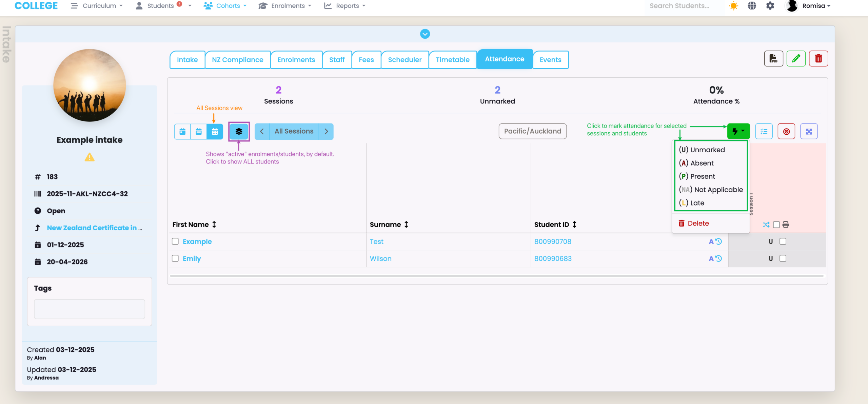Click the checklist icon button
The image size is (868, 404).
point(764,131)
